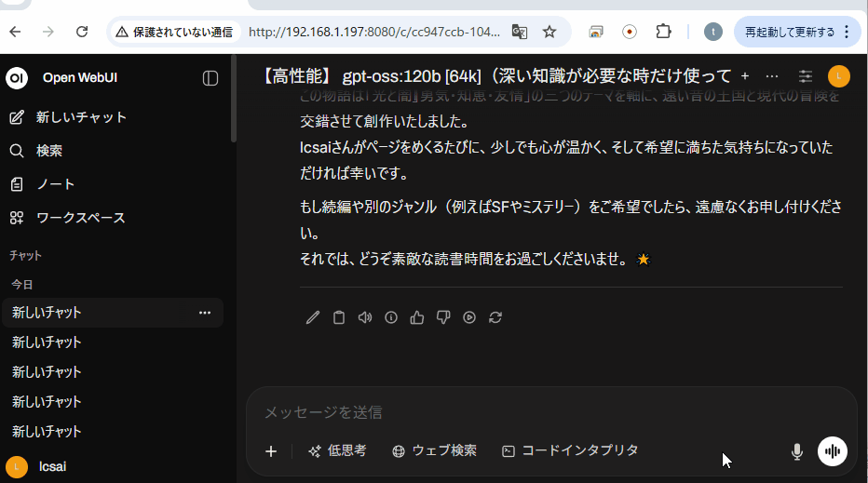Edit the response with pencil icon

(313, 317)
